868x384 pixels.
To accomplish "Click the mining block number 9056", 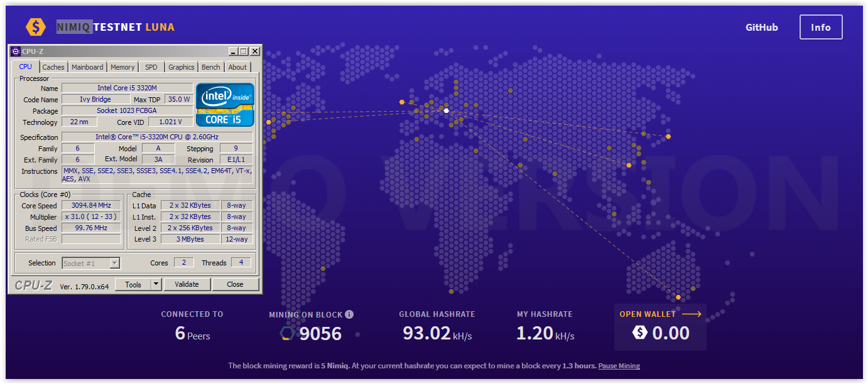I will (x=320, y=334).
